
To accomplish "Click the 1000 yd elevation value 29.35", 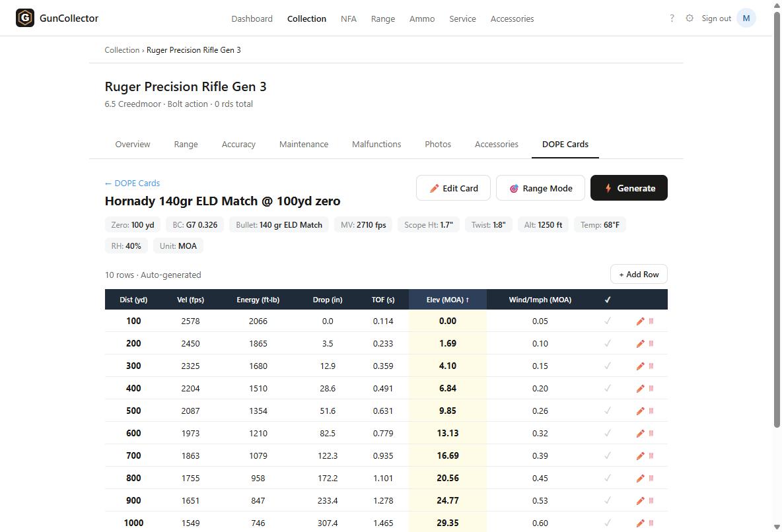I will [x=447, y=523].
